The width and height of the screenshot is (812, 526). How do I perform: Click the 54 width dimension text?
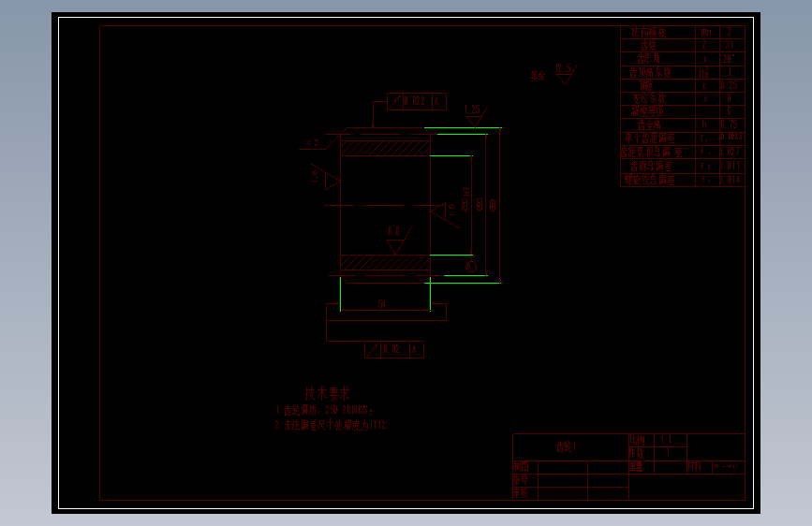tap(382, 304)
